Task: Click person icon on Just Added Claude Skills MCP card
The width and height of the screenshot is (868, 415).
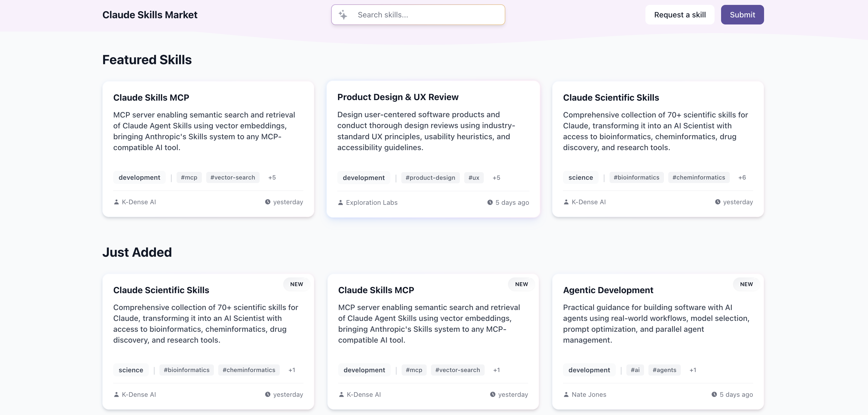Action: pos(341,394)
